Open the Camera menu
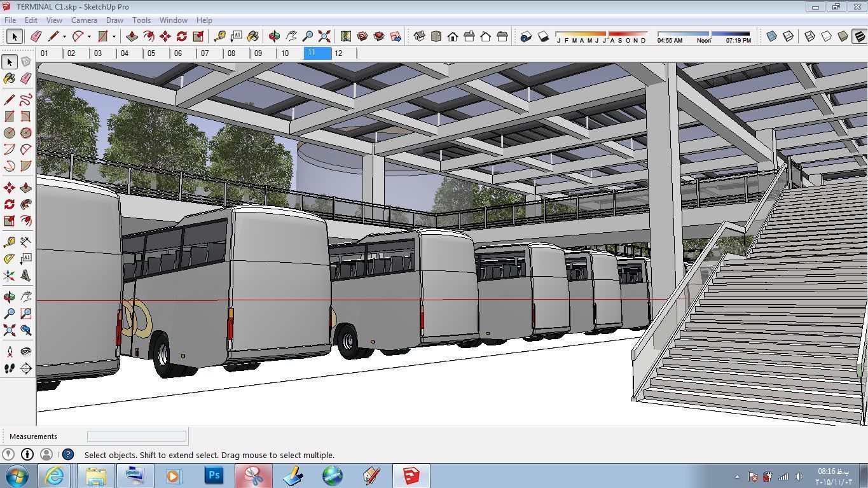Viewport: 868px width, 488px height. point(84,20)
